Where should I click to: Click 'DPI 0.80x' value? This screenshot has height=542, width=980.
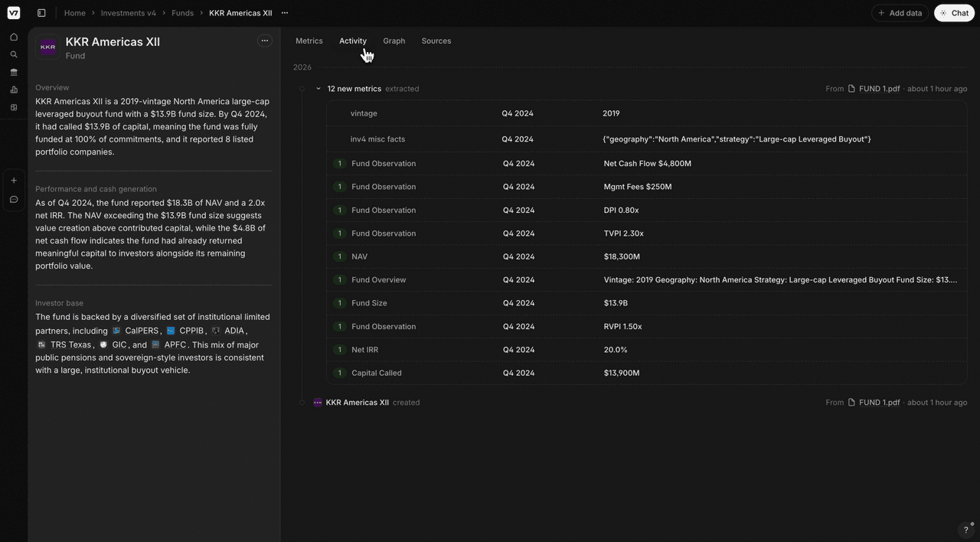click(621, 211)
